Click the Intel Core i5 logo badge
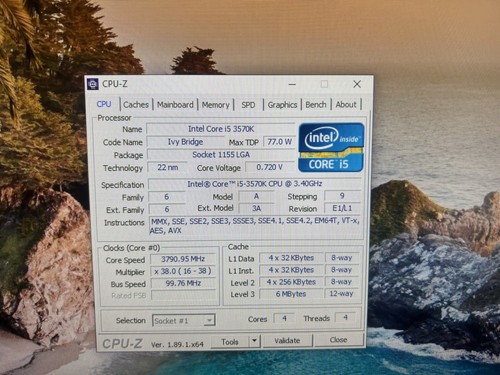This screenshot has width=500, height=375. [331, 147]
